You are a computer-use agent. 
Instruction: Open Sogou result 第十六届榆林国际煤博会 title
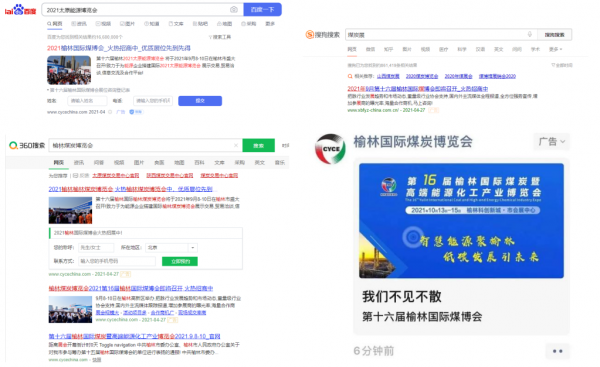tap(417, 89)
